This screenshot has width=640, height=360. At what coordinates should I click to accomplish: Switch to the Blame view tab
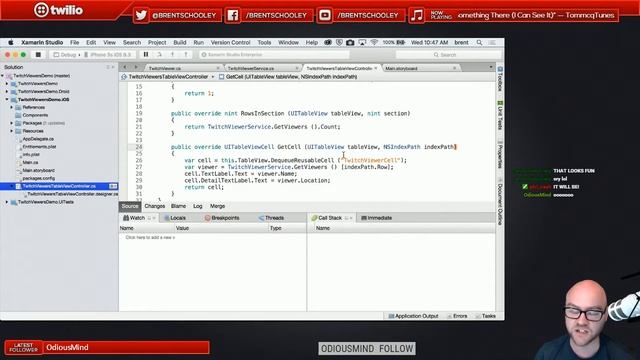tap(178, 206)
